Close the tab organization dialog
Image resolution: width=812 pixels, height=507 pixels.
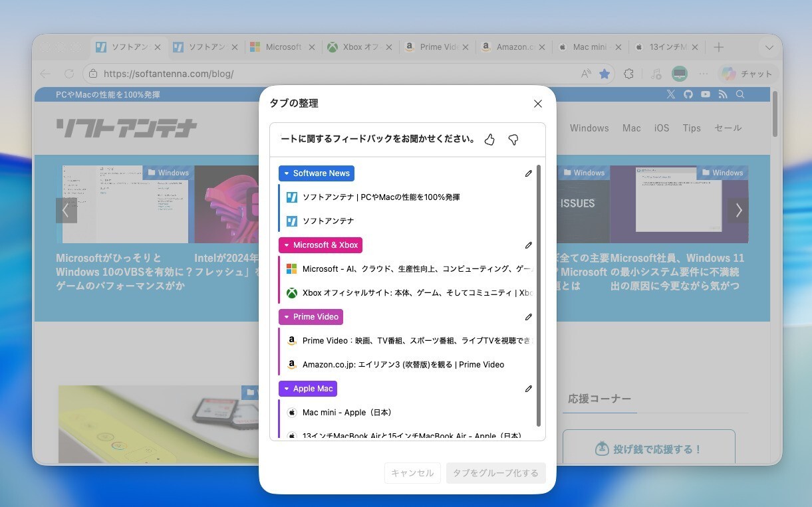point(538,104)
